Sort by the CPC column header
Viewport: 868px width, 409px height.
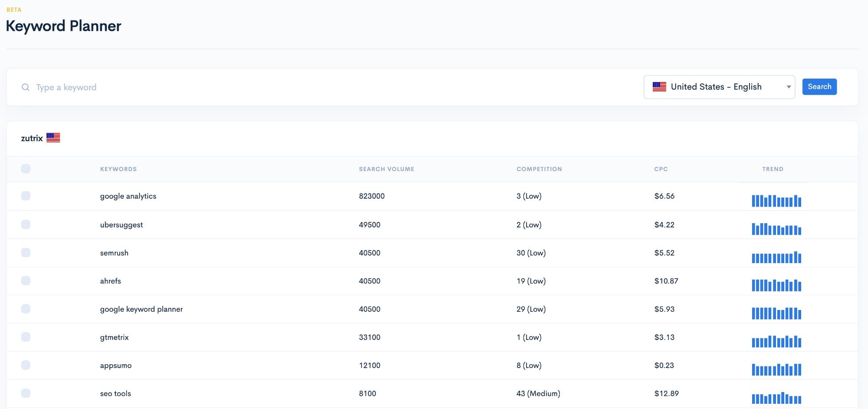(x=661, y=169)
